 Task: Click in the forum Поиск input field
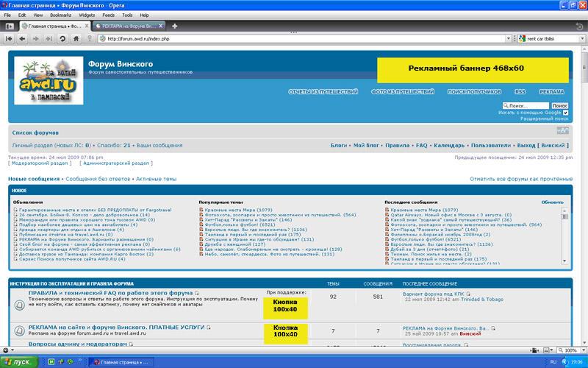coord(526,106)
